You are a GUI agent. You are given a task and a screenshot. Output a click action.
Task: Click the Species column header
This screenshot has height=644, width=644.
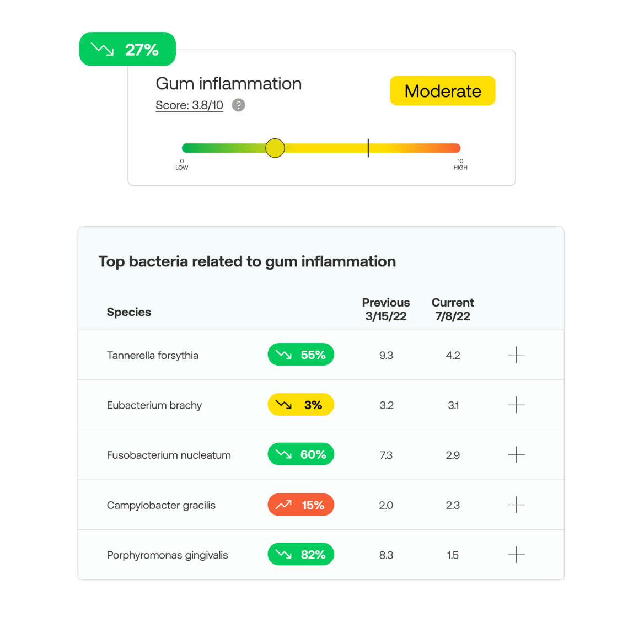coord(129,312)
